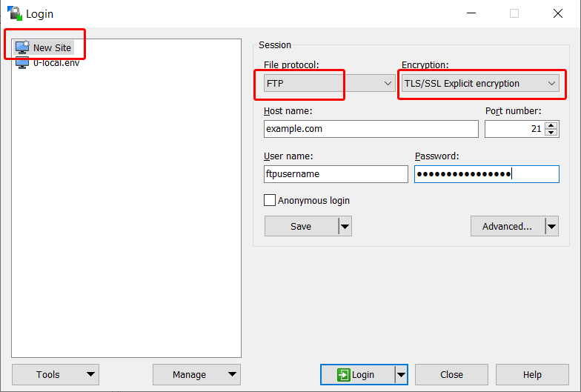Enable the Anonymous login checkbox

[x=270, y=200]
